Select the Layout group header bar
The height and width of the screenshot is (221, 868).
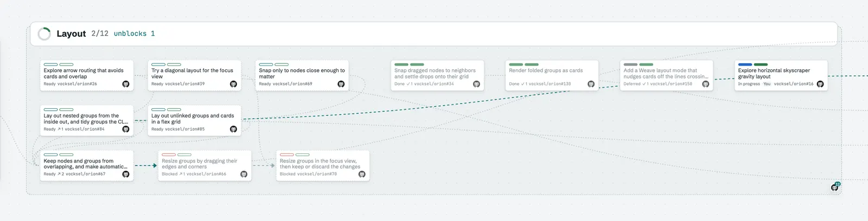coord(433,34)
